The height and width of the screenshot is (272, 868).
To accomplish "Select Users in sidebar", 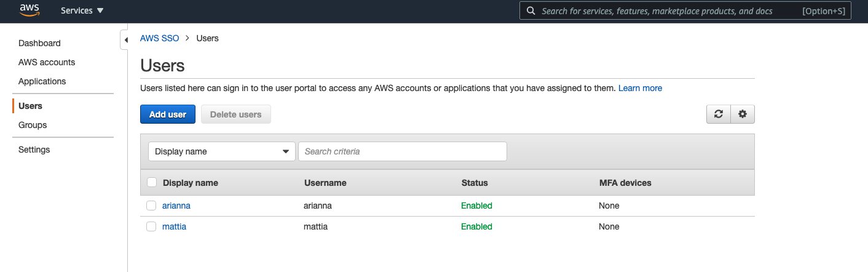I will tap(30, 106).
